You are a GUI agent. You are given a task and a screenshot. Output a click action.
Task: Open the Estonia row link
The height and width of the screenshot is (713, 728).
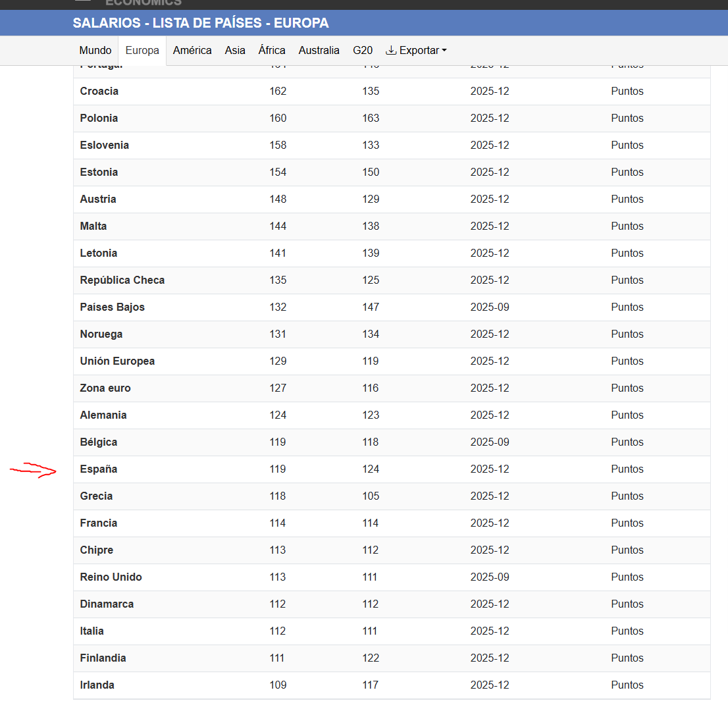[x=99, y=172]
